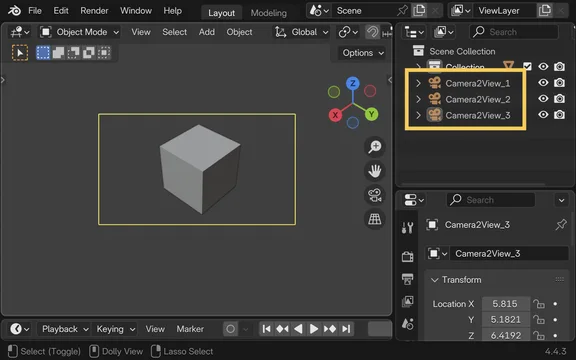This screenshot has height=360, width=576.
Task: Open the Tool properties tab
Action: (407, 228)
